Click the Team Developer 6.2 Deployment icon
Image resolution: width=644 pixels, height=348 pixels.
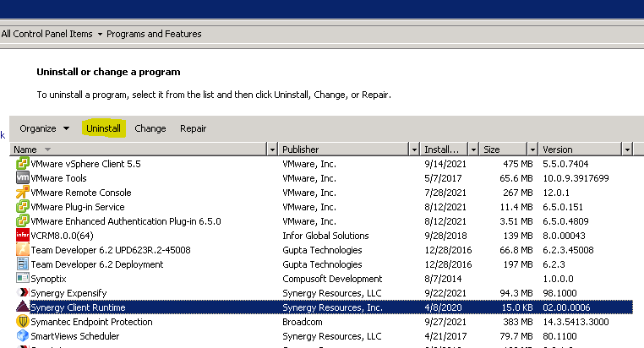(x=23, y=264)
